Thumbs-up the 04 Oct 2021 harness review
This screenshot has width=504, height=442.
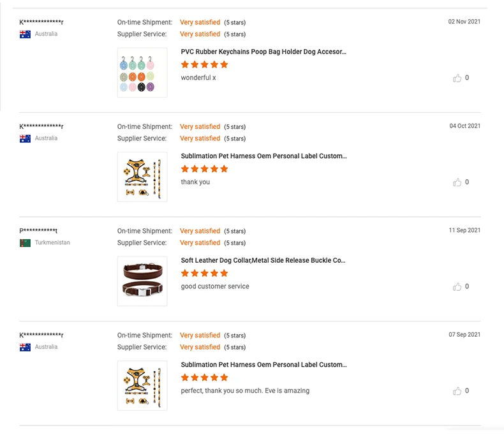point(457,182)
